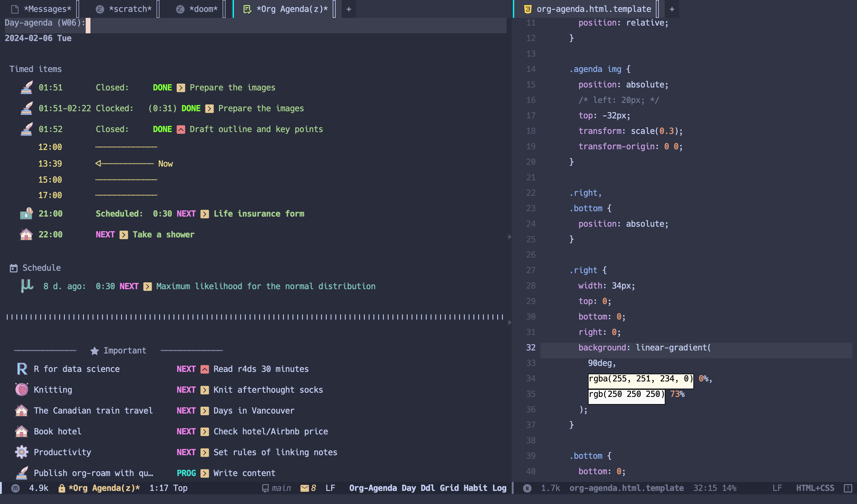Switch to the *Messages* tab
Image resolution: width=857 pixels, height=504 pixels.
coord(47,9)
